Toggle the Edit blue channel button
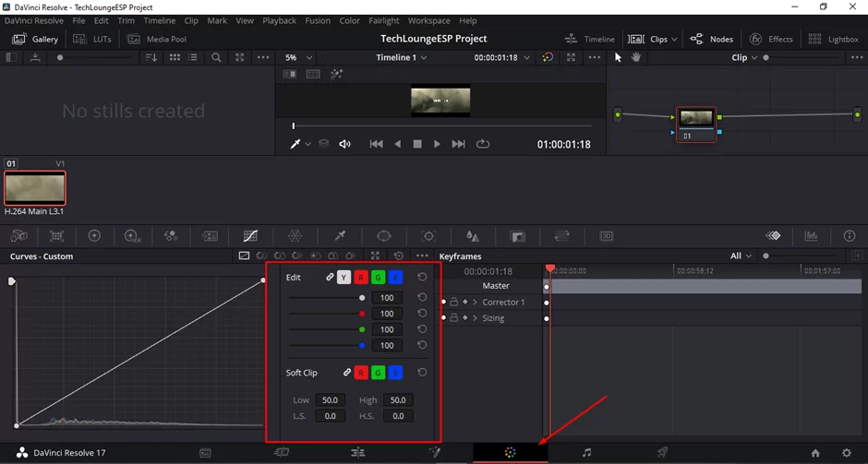Viewport: 868px width, 464px height. coord(395,277)
